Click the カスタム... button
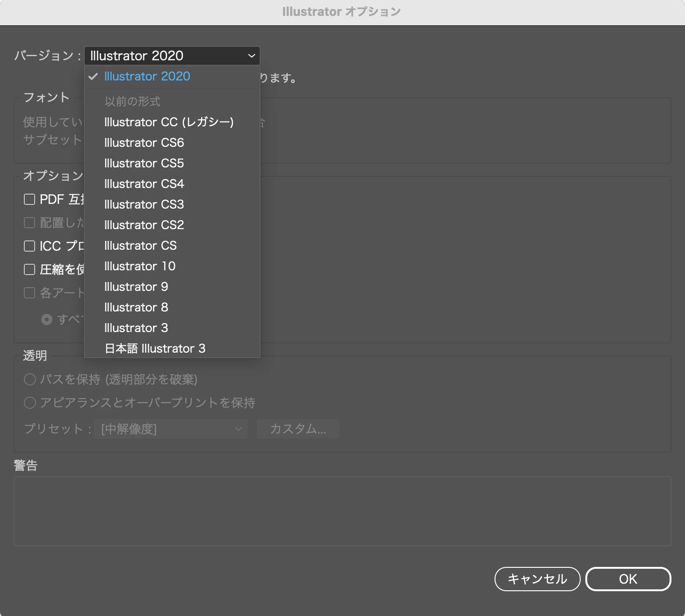Image resolution: width=685 pixels, height=616 pixels. pos(298,429)
